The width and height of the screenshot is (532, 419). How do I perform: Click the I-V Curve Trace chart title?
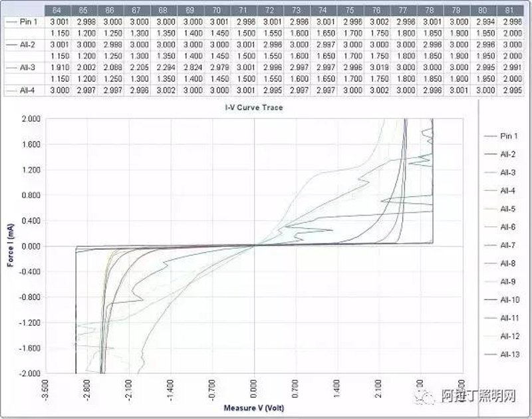point(254,108)
